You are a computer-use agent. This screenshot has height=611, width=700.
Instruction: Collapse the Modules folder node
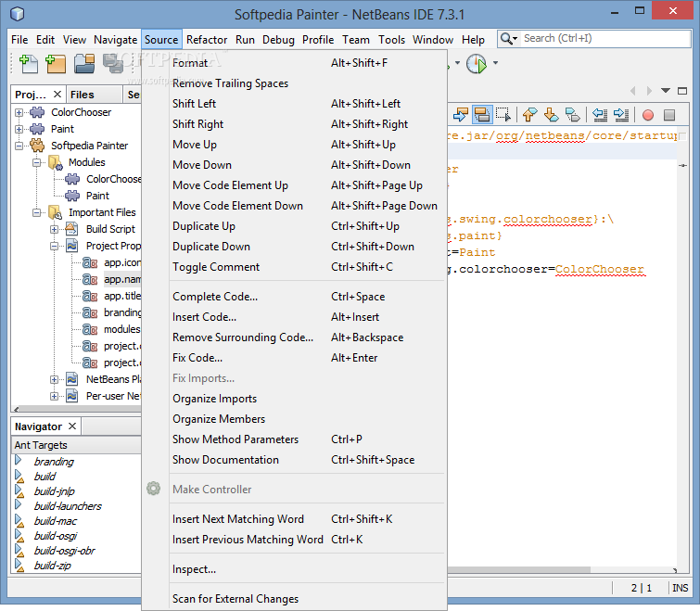pos(36,162)
